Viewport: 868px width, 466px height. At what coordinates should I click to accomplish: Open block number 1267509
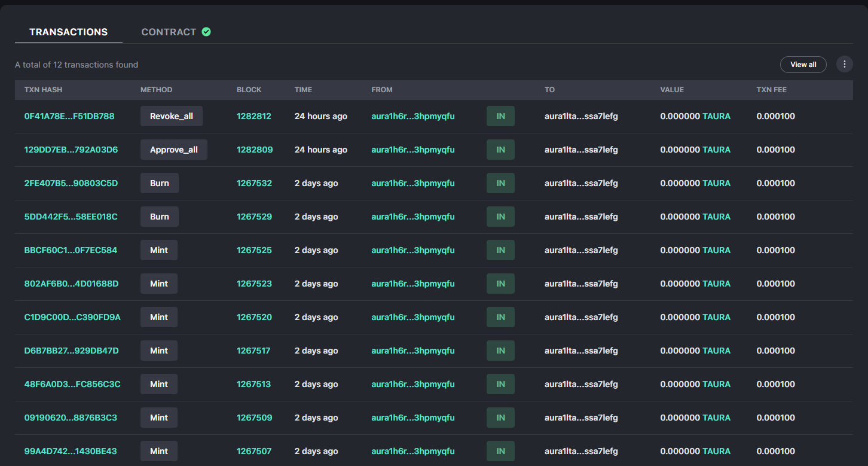tap(255, 418)
